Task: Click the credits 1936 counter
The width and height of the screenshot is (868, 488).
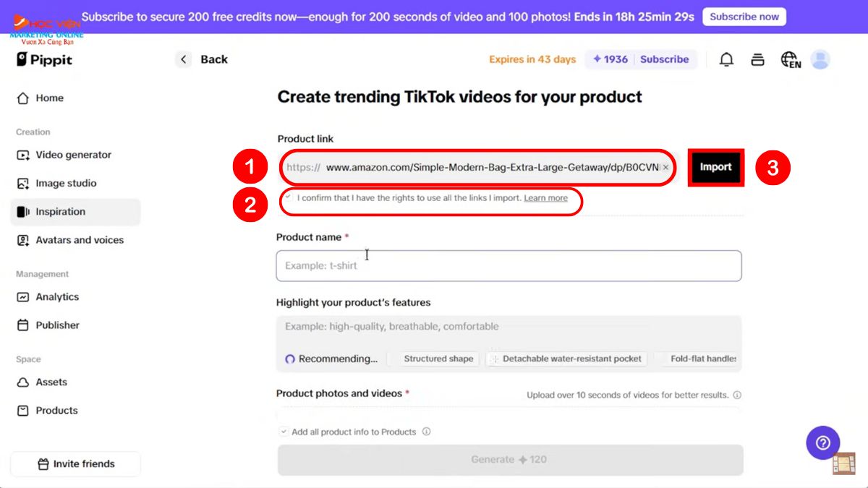Action: [x=610, y=59]
